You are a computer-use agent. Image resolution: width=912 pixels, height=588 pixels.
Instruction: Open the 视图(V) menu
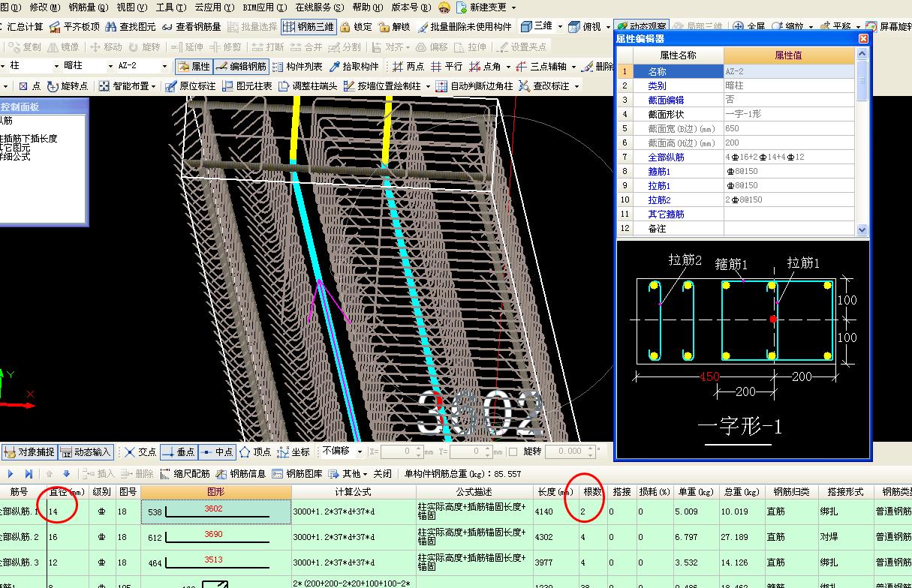tap(131, 7)
